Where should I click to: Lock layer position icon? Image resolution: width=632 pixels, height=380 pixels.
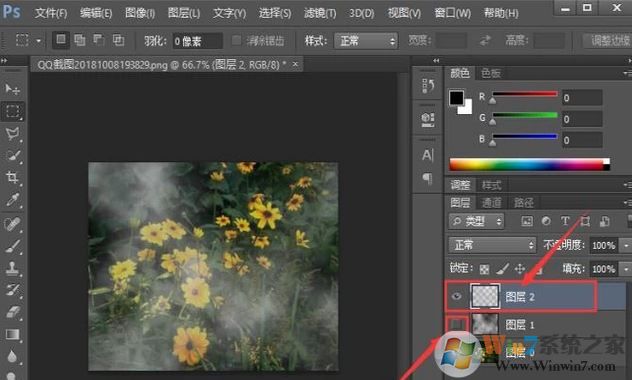pyautogui.click(x=520, y=269)
